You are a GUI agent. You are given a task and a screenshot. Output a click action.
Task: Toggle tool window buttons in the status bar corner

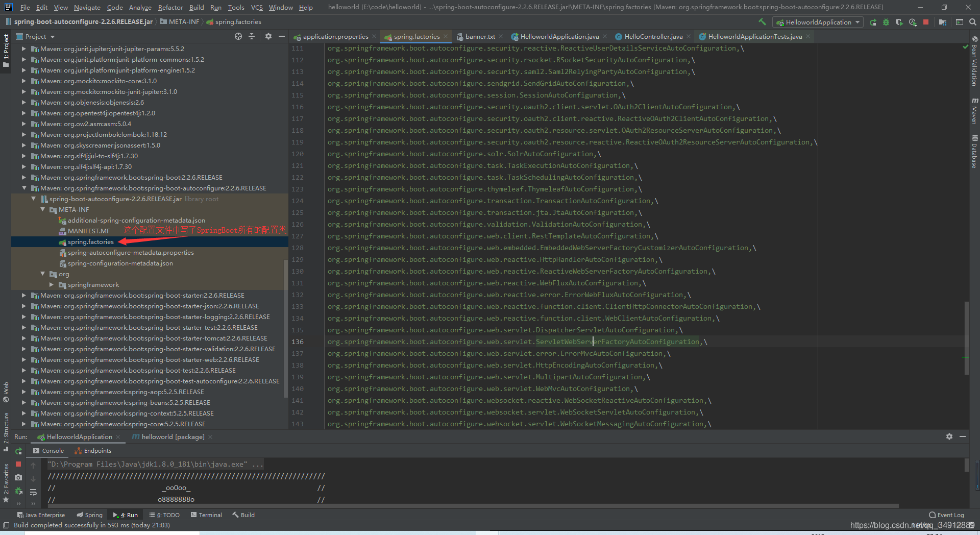[x=6, y=525]
